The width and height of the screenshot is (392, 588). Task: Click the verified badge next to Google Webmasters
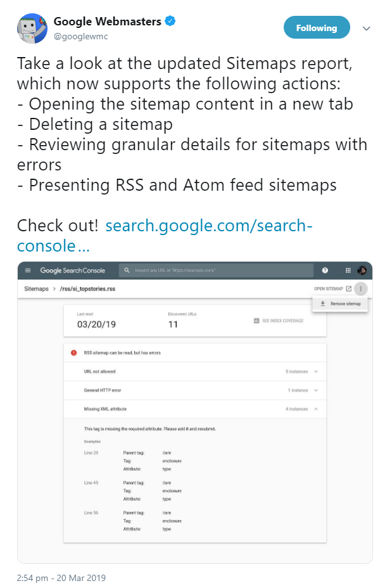click(169, 21)
